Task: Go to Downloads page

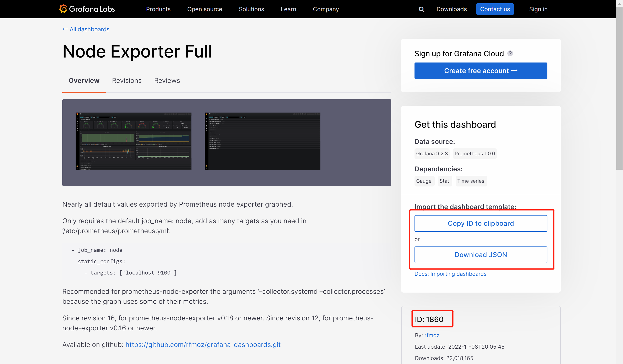Action: [x=451, y=9]
